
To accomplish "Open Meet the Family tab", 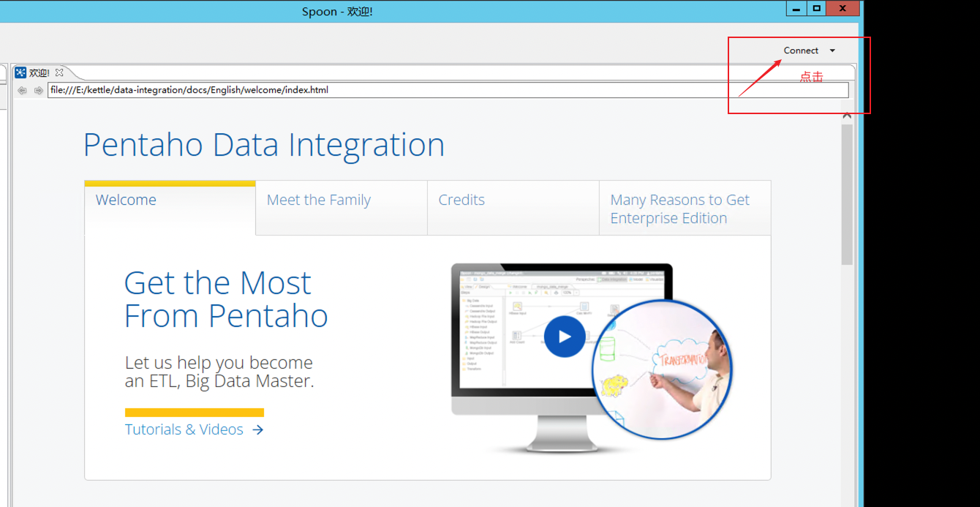I will coord(342,207).
